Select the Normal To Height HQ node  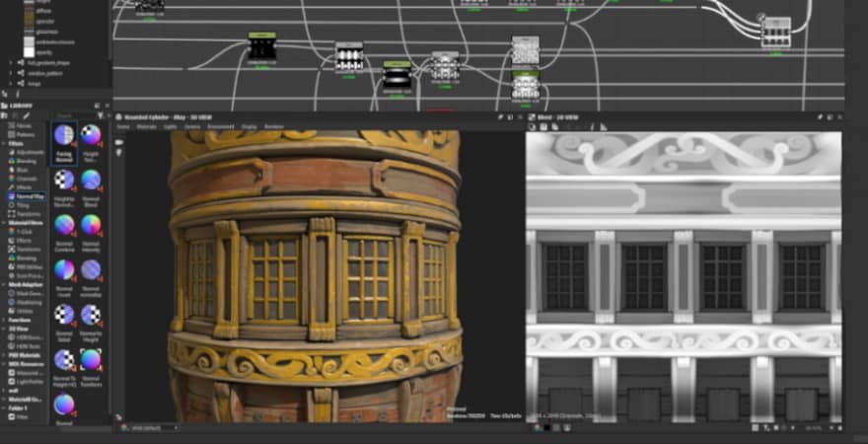coord(64,369)
